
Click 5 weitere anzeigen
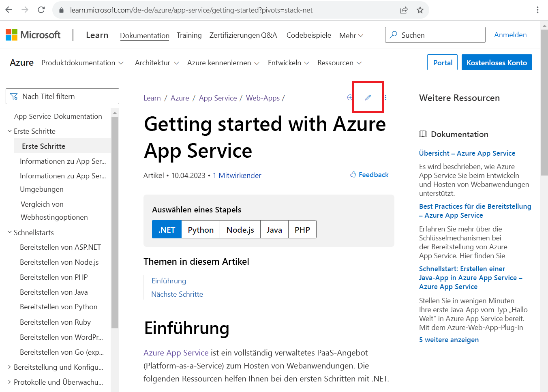(449, 340)
